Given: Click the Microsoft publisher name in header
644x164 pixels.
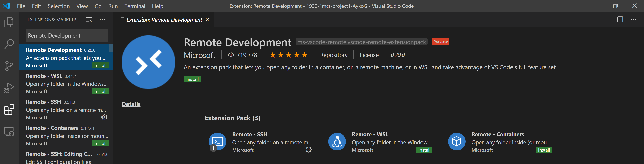Looking at the screenshot, I should (x=199, y=55).
